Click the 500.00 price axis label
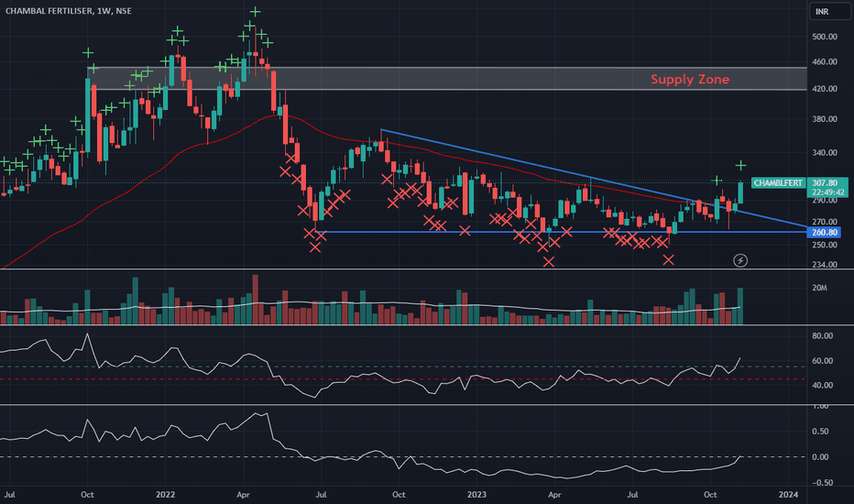This screenshot has width=854, height=504. click(x=824, y=37)
